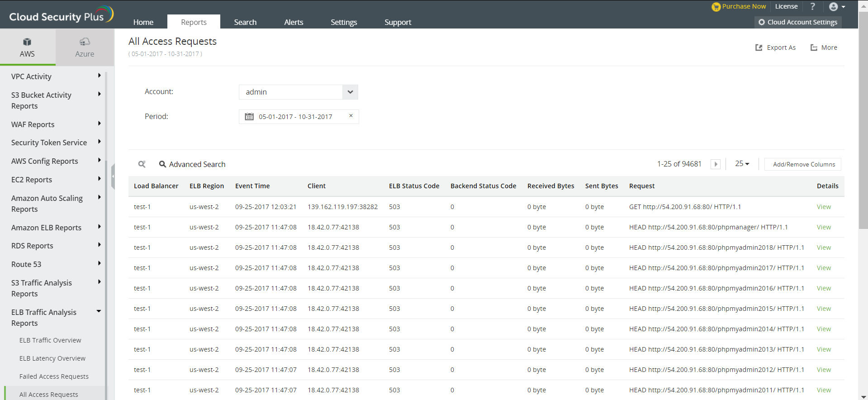Switch to the Alerts tab

coord(293,22)
